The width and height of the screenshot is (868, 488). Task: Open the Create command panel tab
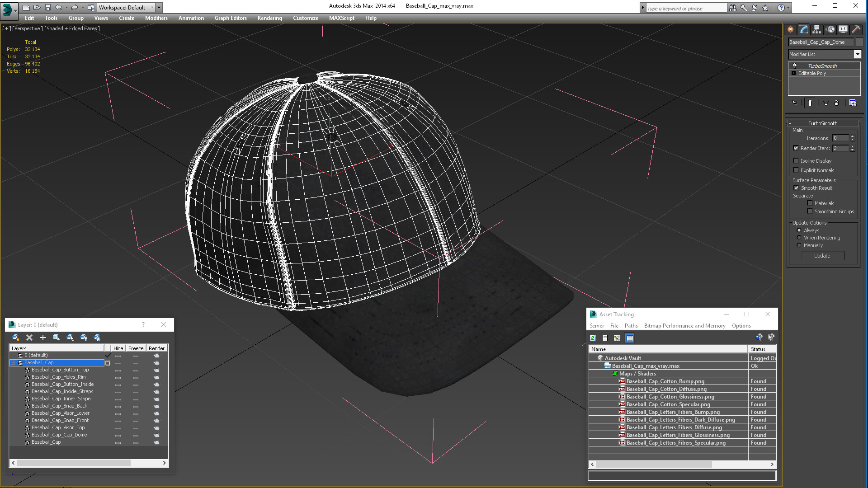click(x=790, y=29)
